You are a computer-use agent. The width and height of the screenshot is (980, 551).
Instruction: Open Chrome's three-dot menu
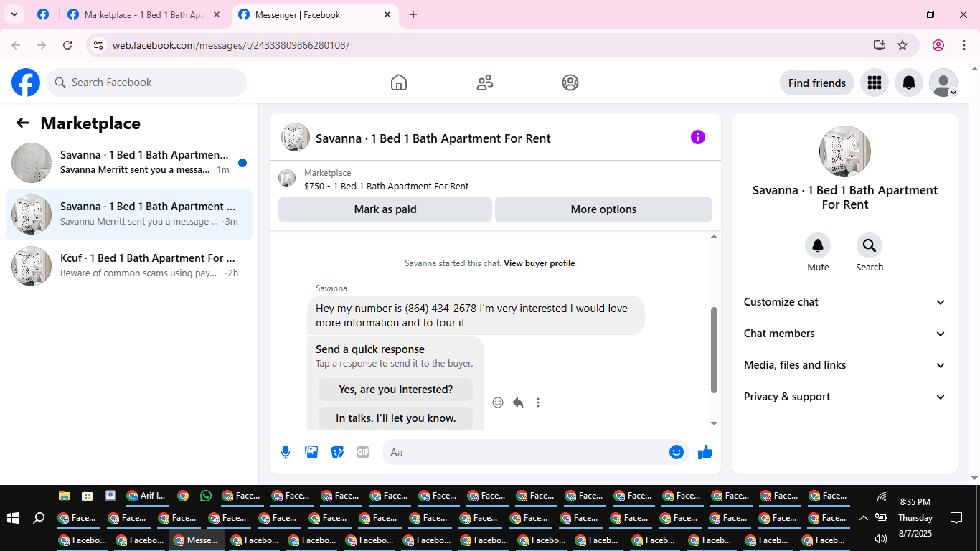coord(963,45)
